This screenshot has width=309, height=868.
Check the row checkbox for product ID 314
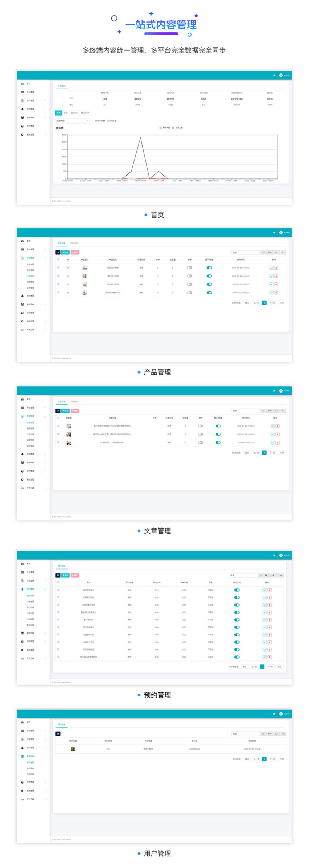(58, 276)
